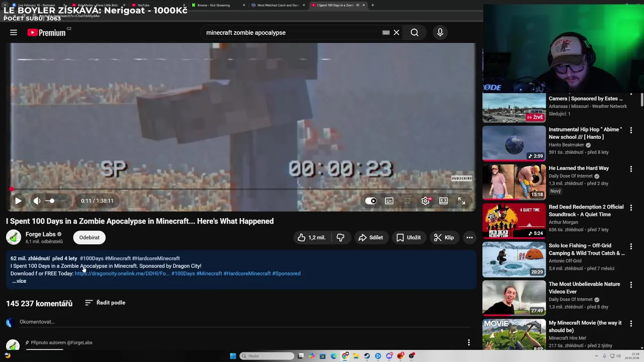Run search with the magnifier button
Viewport: 644px width, 362px height.
pos(415,33)
